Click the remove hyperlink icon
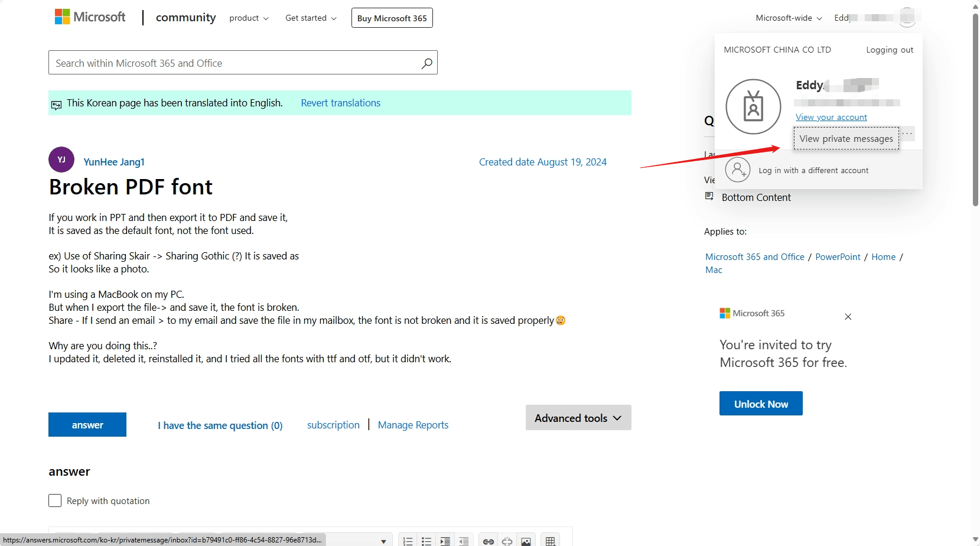Image resolution: width=980 pixels, height=546 pixels. (x=507, y=541)
